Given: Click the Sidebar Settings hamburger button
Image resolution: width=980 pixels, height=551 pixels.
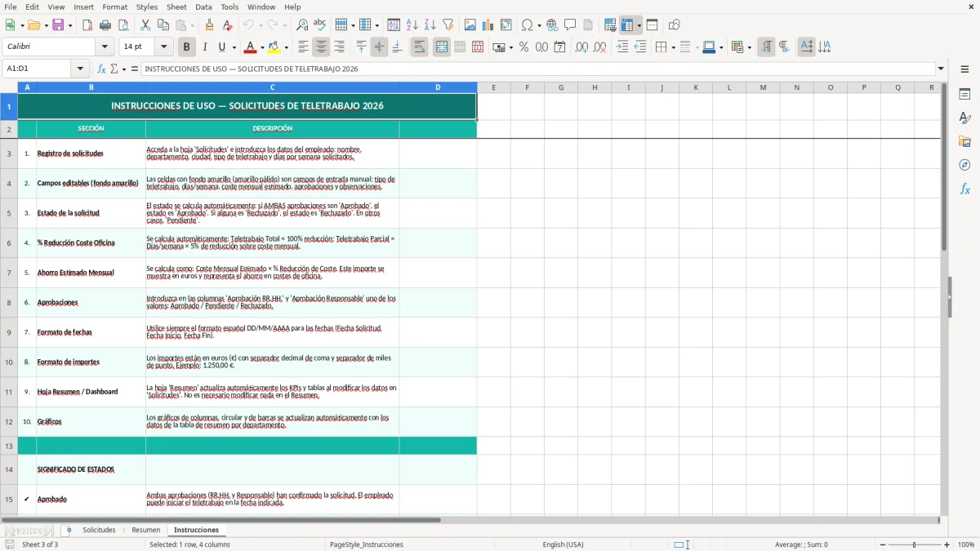Looking at the screenshot, I should pos(964,69).
